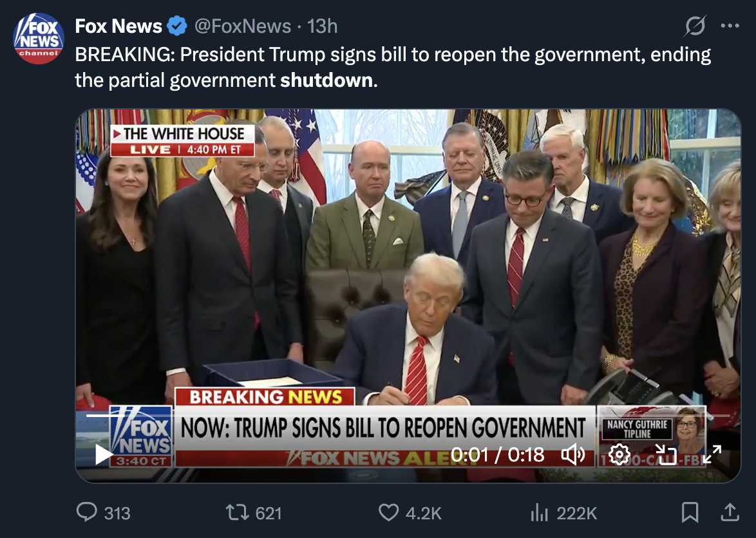Viewport: 756px width, 538px height.
Task: Open the reply bubble icon
Action: click(88, 513)
